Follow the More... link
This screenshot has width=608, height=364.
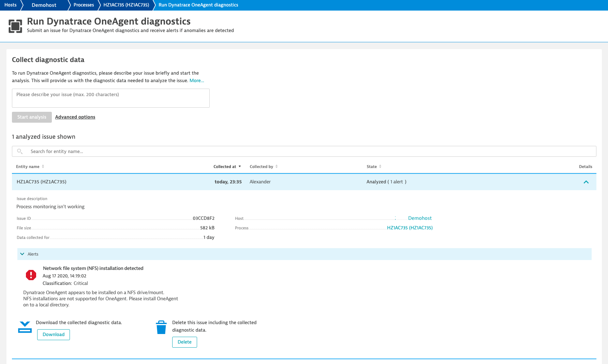197,81
